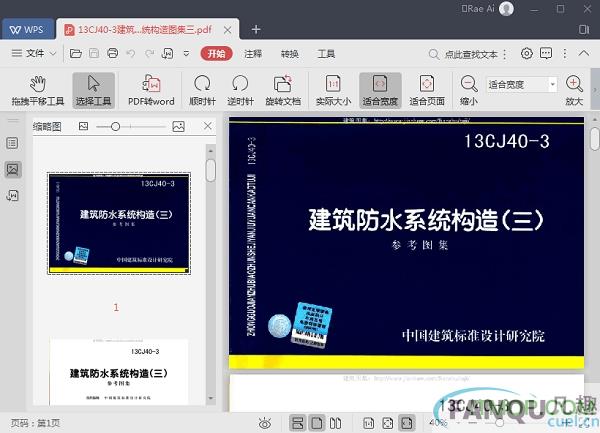Expand the 文件 menu chevron
Viewport: 600px width, 433px height.
pos(53,54)
